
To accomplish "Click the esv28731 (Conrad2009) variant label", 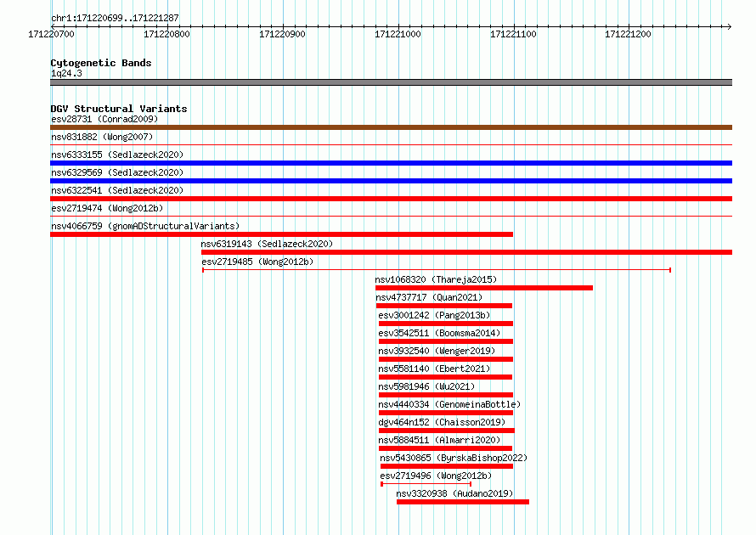I will tap(104, 119).
